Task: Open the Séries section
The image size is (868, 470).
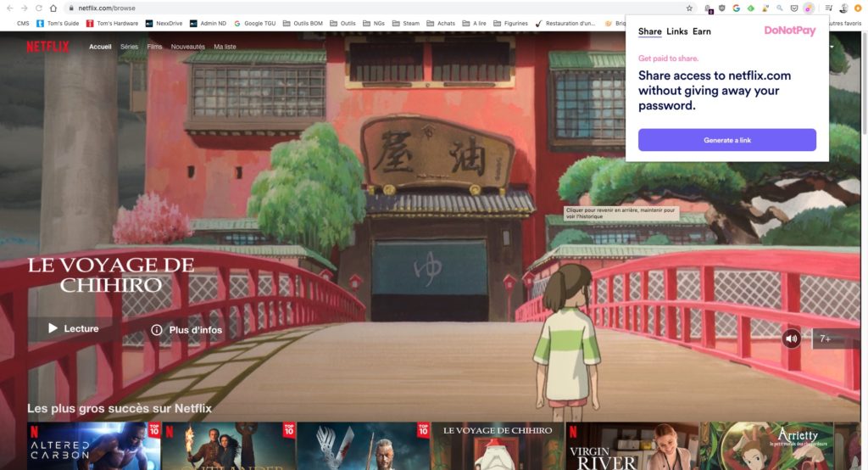Action: tap(129, 47)
